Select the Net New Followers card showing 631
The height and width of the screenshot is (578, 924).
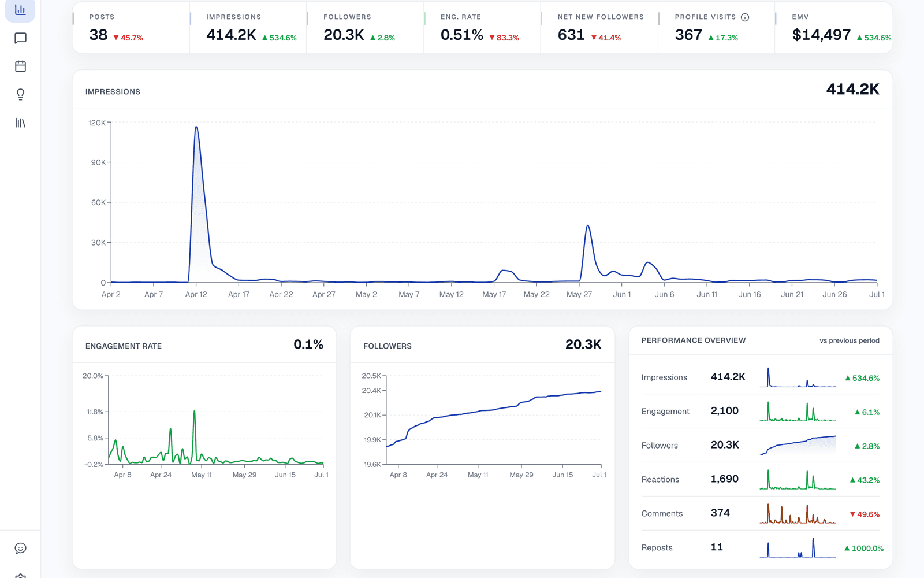tap(600, 28)
